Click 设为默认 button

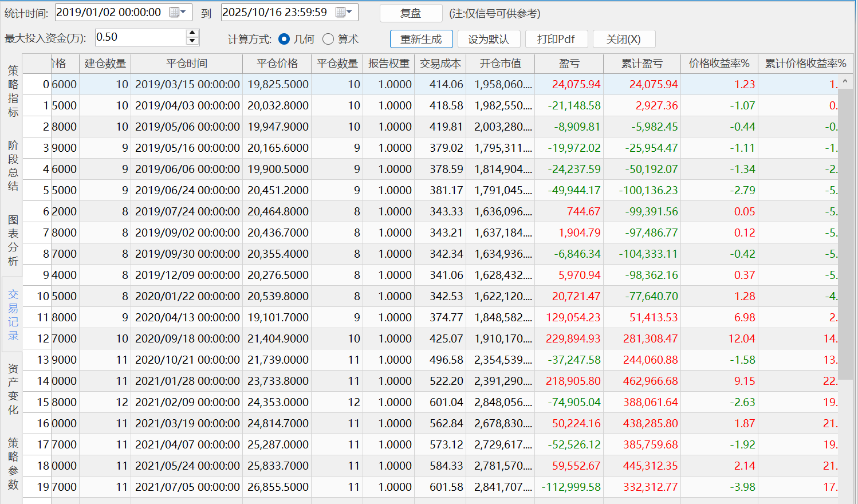(488, 39)
